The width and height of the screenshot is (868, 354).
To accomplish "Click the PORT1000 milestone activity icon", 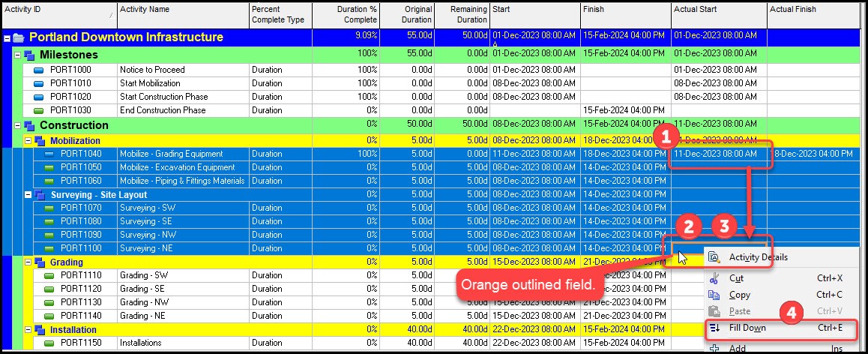I will point(40,70).
